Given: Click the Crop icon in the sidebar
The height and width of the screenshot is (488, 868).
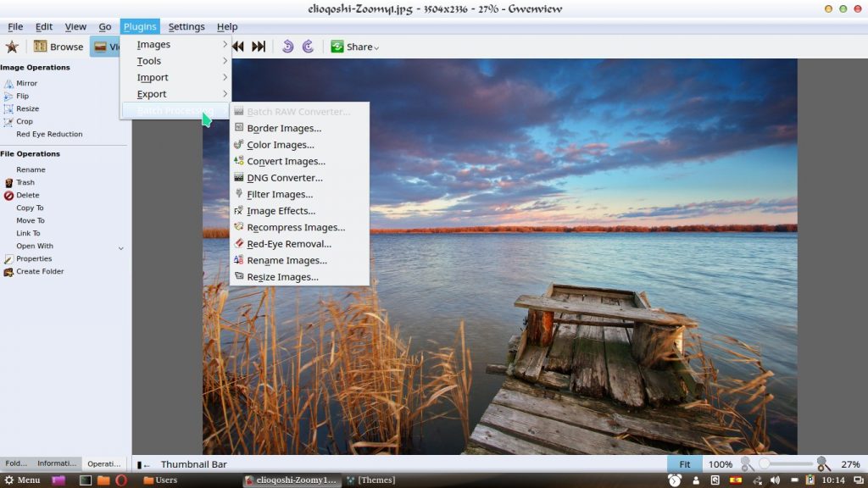Looking at the screenshot, I should 8,122.
